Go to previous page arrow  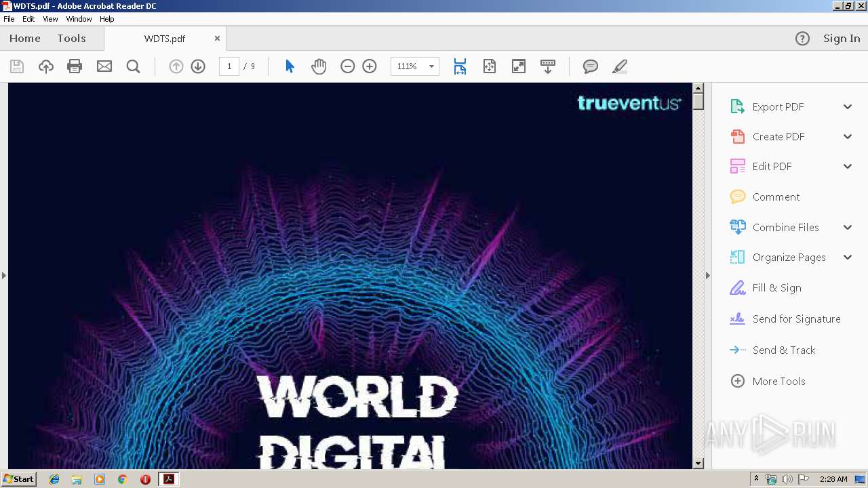(x=176, y=66)
